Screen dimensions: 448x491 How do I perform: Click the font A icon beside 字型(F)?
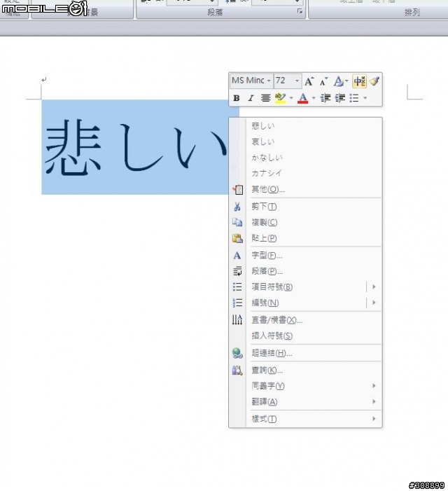[237, 256]
